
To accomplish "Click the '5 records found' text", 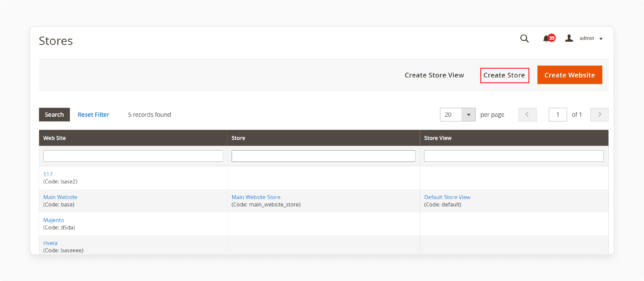I will [149, 114].
